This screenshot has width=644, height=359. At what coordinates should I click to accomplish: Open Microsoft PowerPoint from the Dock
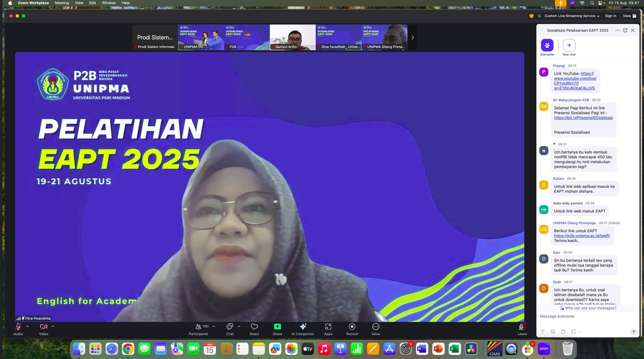438,349
